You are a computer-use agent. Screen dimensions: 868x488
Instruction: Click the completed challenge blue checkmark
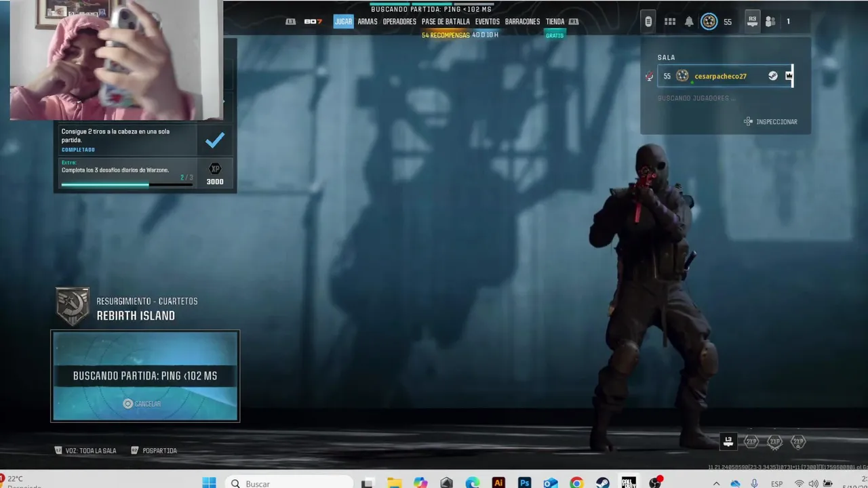point(215,140)
